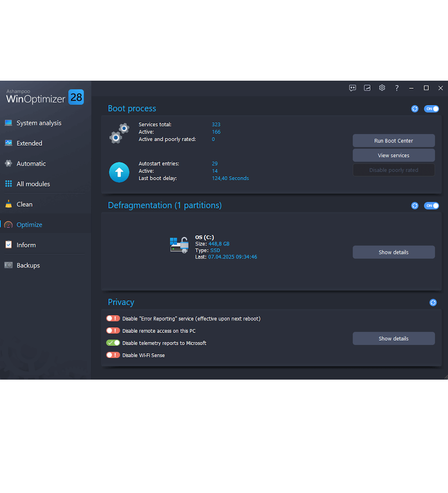Open the System analysis menu item
Screen dimensions: 448x493
click(39, 123)
